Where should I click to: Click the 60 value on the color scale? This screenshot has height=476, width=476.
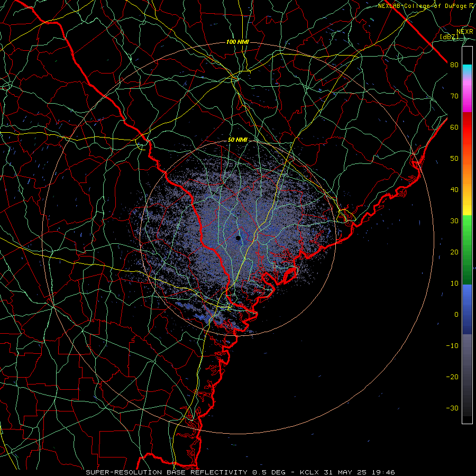point(454,127)
